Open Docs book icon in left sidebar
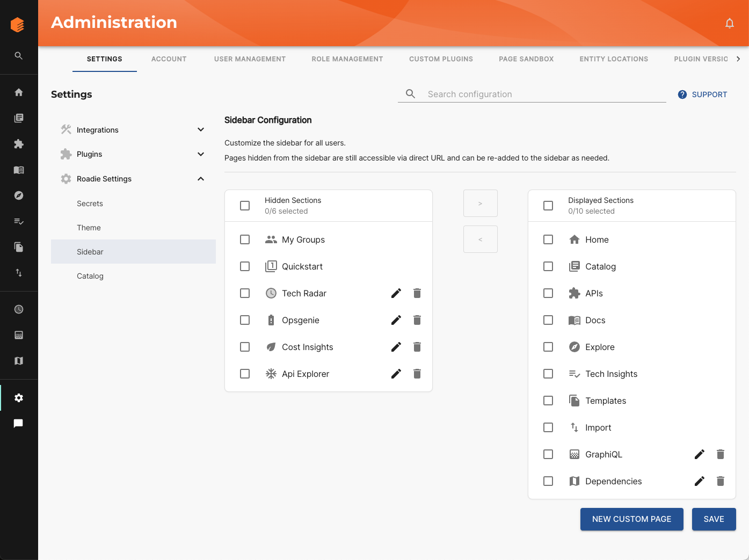This screenshot has height=560, width=749. click(x=19, y=170)
